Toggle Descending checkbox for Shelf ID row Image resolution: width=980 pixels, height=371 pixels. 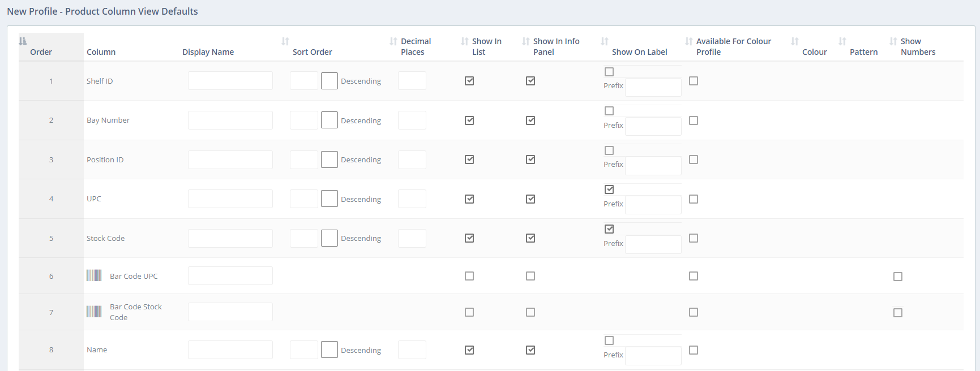click(x=329, y=81)
